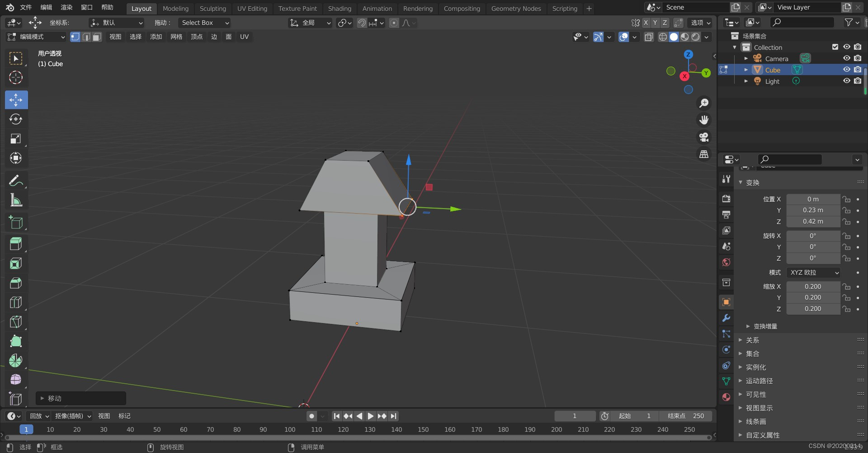Uncheck the Collection exclude checkbox
This screenshot has width=868, height=453.
pos(835,47)
